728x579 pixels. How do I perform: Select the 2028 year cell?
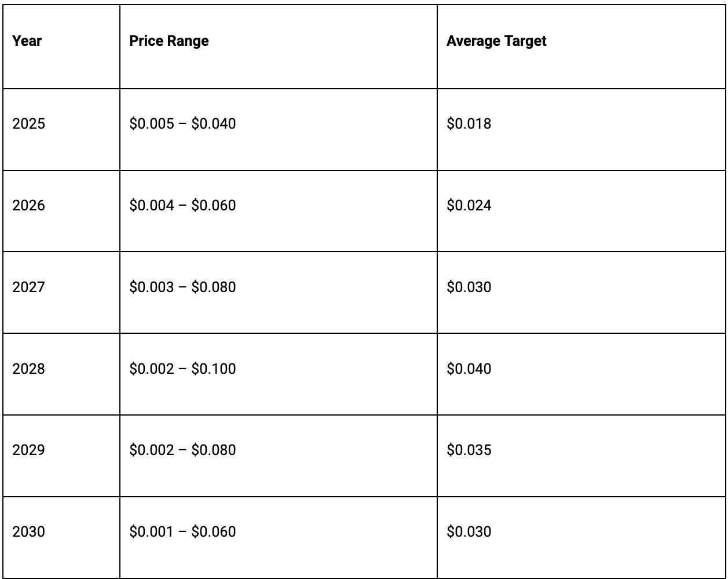(x=28, y=369)
